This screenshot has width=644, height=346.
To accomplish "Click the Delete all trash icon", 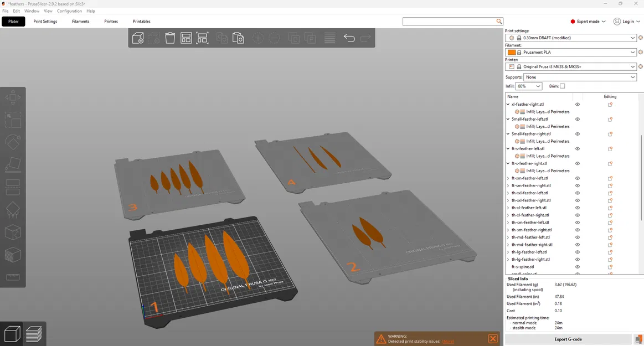I will pyautogui.click(x=170, y=38).
